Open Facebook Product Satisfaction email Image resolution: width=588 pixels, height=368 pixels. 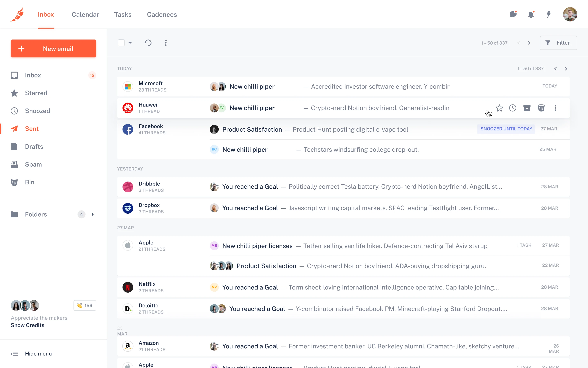click(x=390, y=129)
